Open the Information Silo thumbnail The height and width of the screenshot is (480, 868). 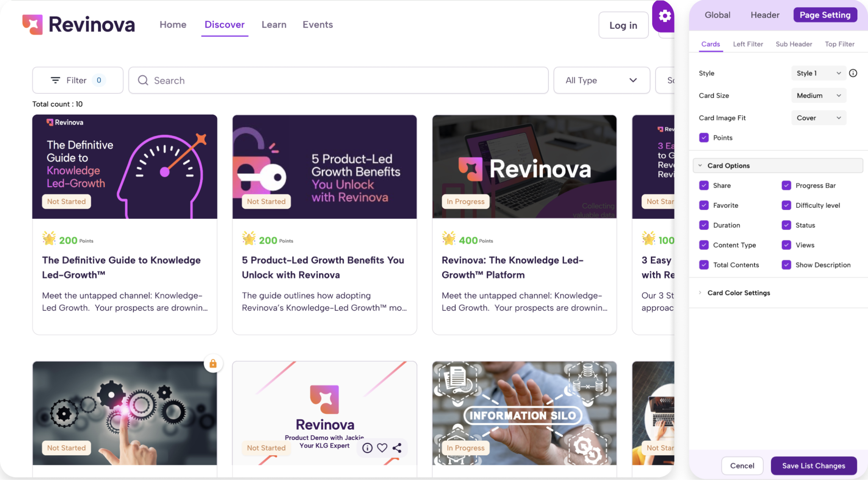pos(524,413)
